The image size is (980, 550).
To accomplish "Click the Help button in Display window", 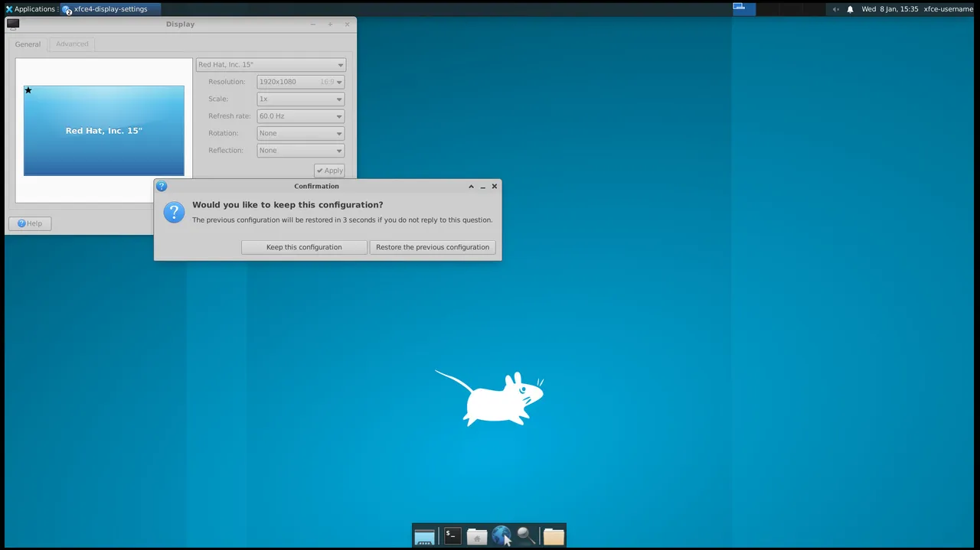I will coord(30,223).
